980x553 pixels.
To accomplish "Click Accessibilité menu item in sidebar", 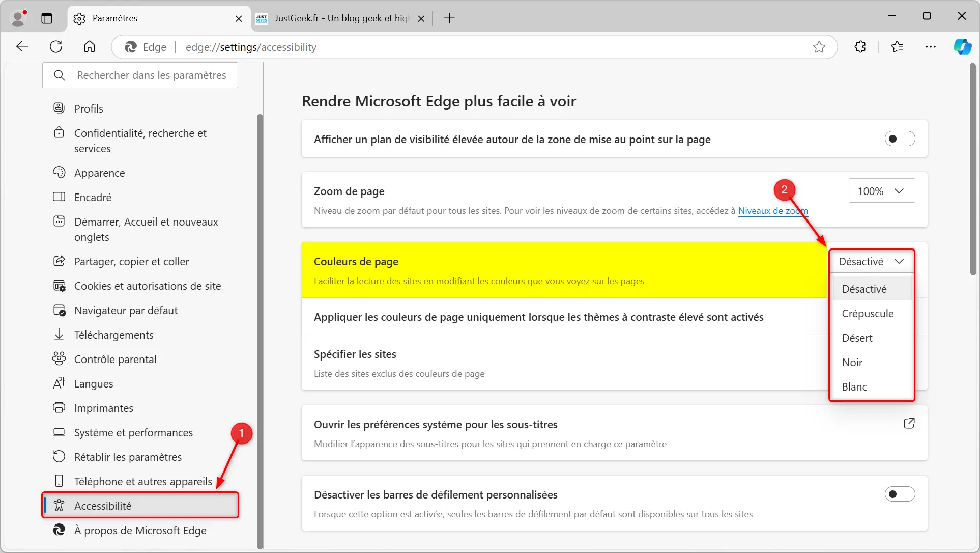I will pos(103,506).
